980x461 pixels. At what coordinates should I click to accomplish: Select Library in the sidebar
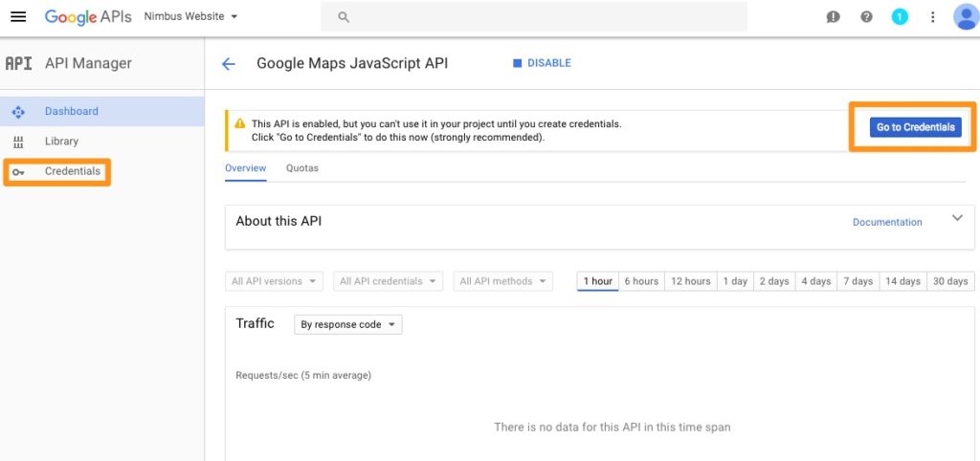click(61, 142)
